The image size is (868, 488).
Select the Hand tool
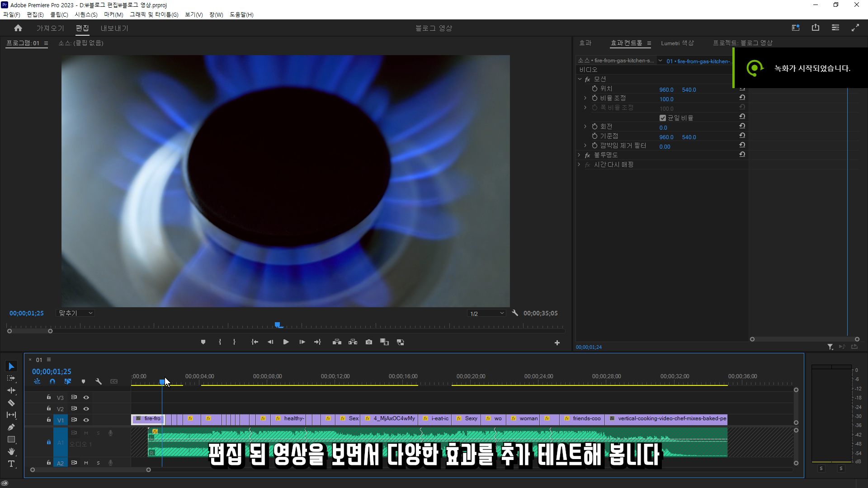(11, 451)
